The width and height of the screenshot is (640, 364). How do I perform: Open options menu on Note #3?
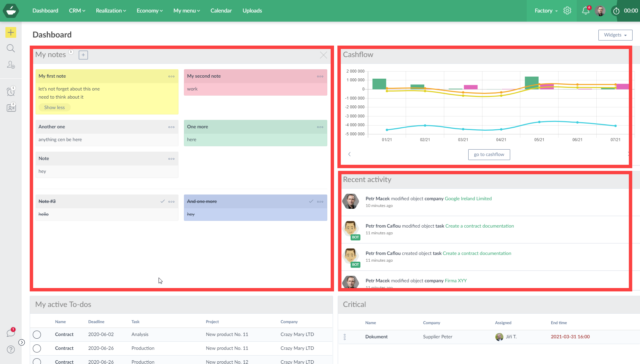pyautogui.click(x=171, y=202)
